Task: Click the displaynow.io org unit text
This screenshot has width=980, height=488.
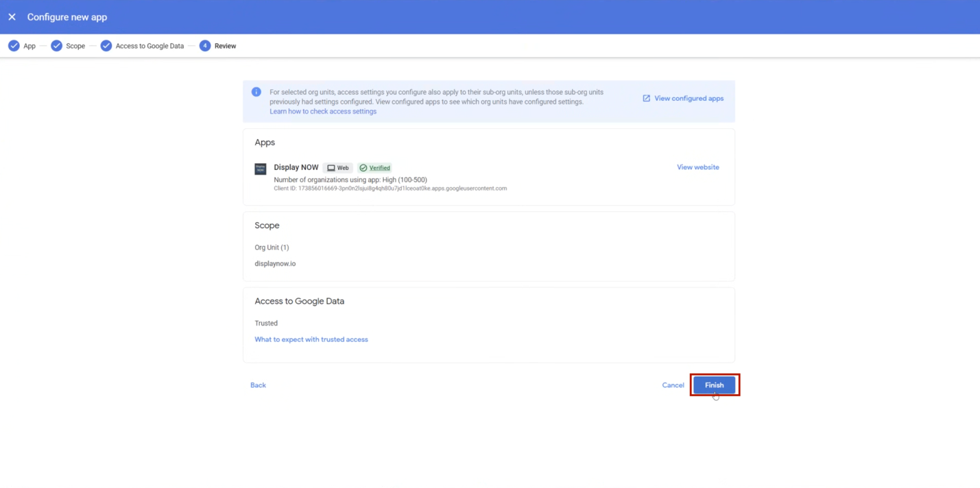Action: (275, 264)
